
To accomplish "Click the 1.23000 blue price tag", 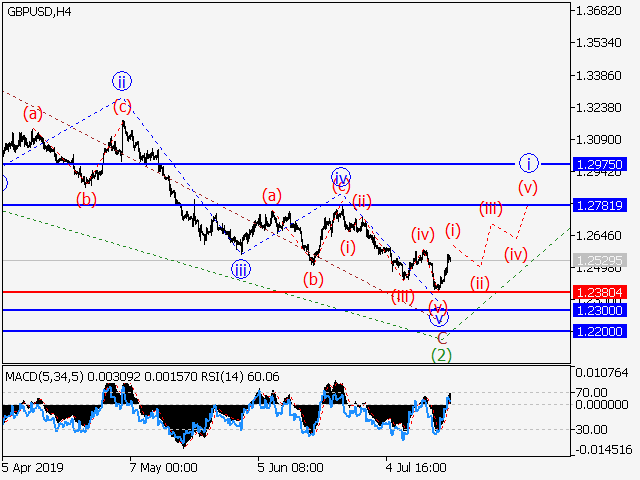I will point(600,310).
